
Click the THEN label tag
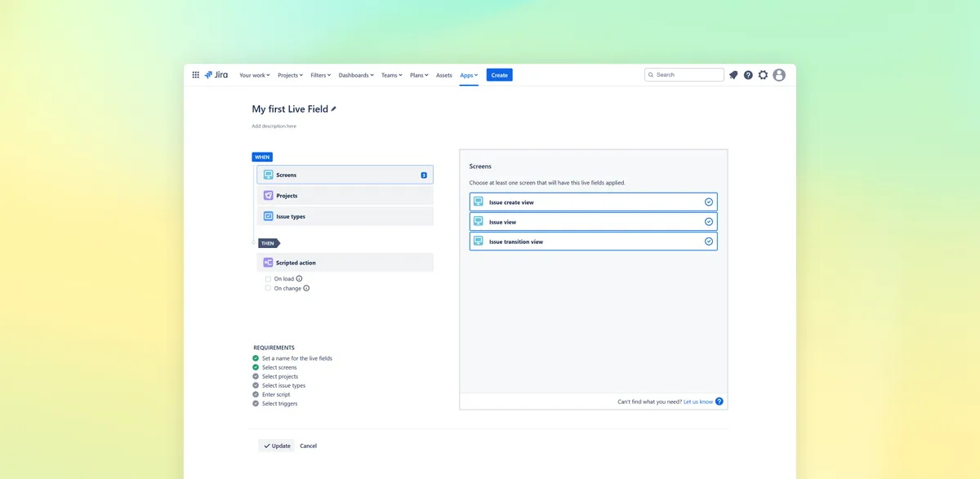click(x=269, y=243)
